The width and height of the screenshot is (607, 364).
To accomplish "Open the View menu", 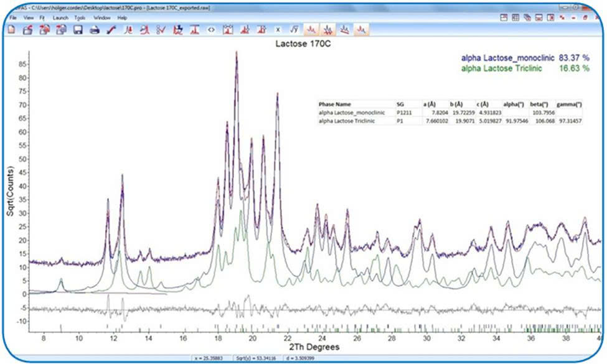I will (29, 17).
